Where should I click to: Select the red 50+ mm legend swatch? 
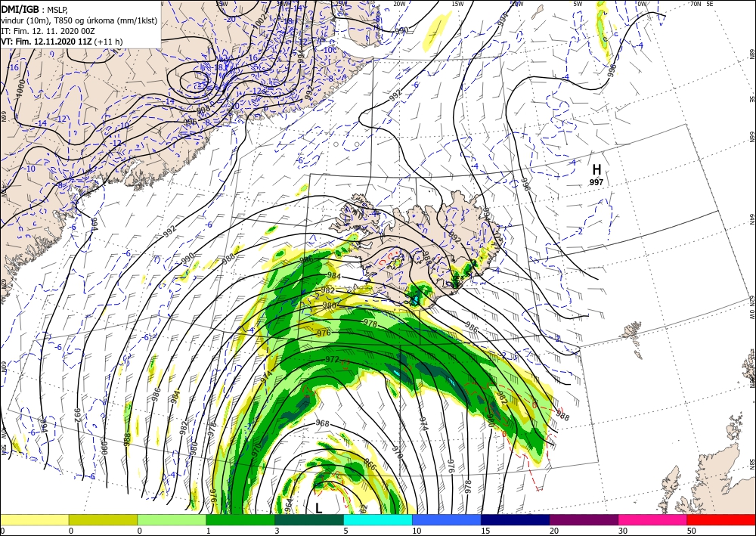[721, 519]
